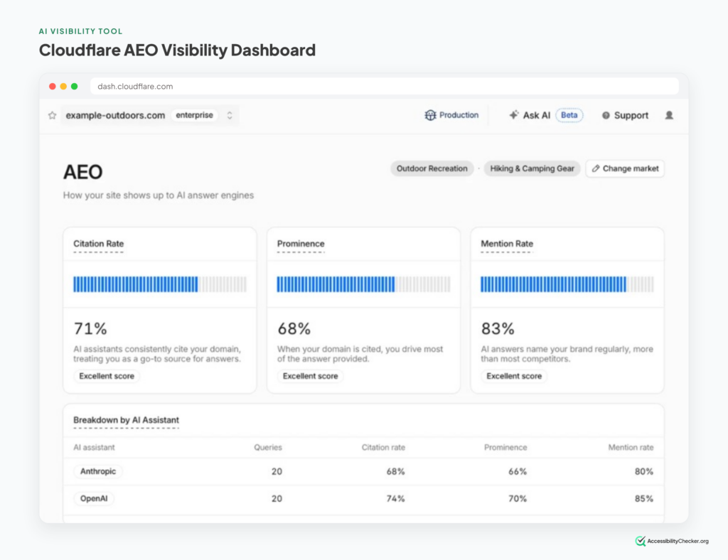Screen dimensions: 728x560
Task: Click the Production globe icon
Action: (x=430, y=115)
